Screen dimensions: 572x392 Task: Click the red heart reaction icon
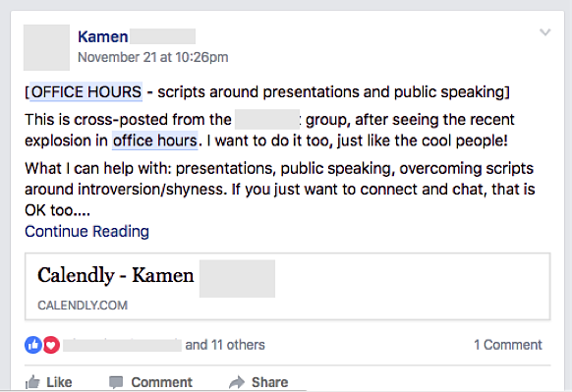point(51,345)
